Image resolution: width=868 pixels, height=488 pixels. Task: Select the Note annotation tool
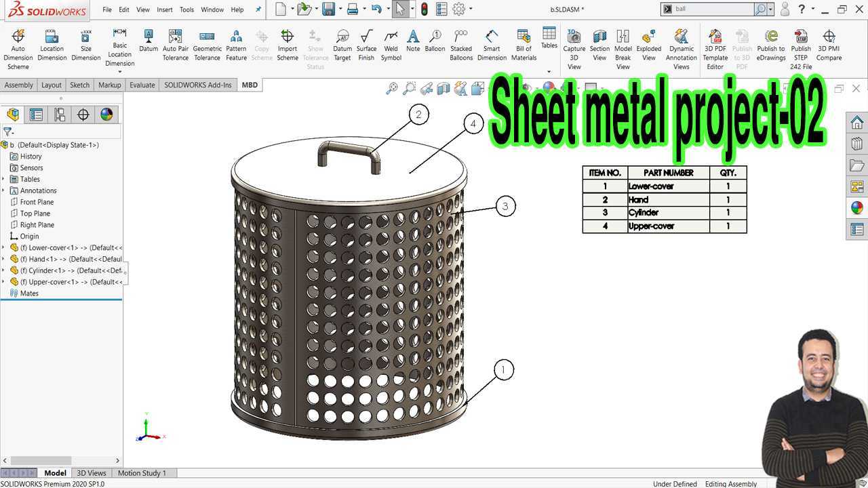[x=413, y=41]
